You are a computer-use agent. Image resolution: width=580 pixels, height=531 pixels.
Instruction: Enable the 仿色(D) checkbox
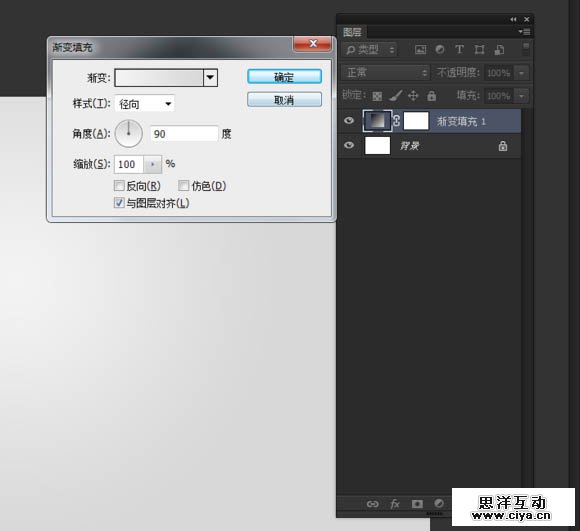(183, 186)
